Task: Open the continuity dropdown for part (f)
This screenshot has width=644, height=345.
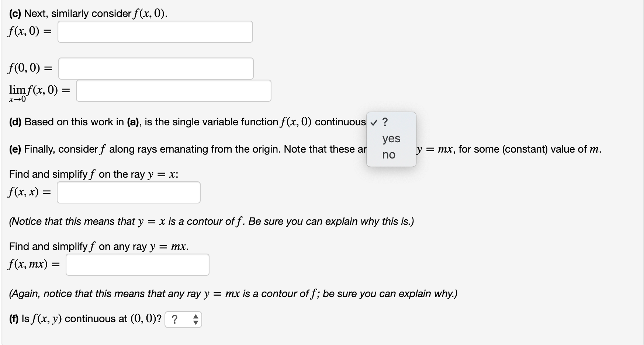Action: 183,319
